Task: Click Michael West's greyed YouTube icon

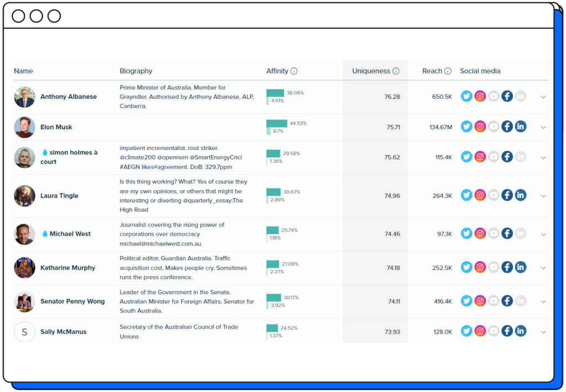Action: (x=494, y=234)
